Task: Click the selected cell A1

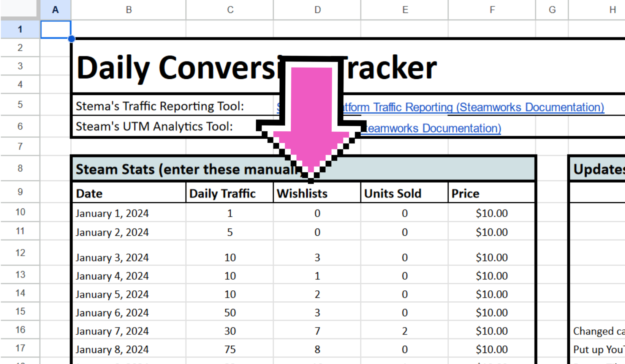Action: point(56,30)
